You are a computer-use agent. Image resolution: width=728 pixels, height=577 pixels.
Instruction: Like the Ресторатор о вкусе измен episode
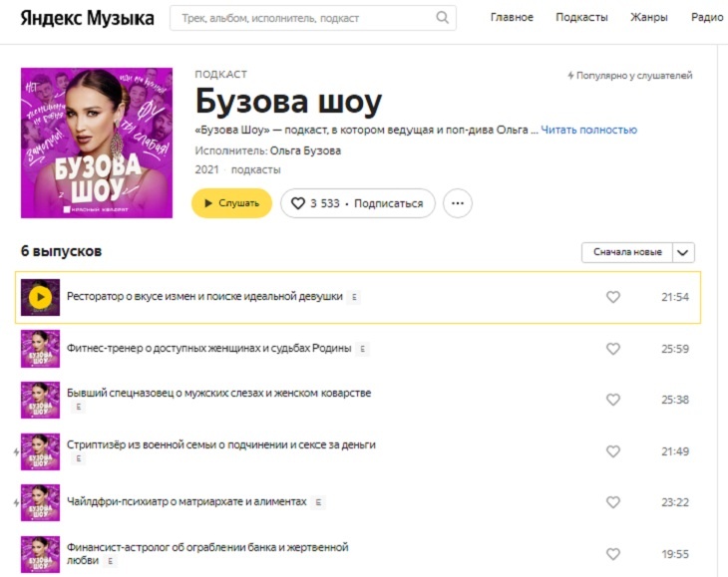point(613,297)
